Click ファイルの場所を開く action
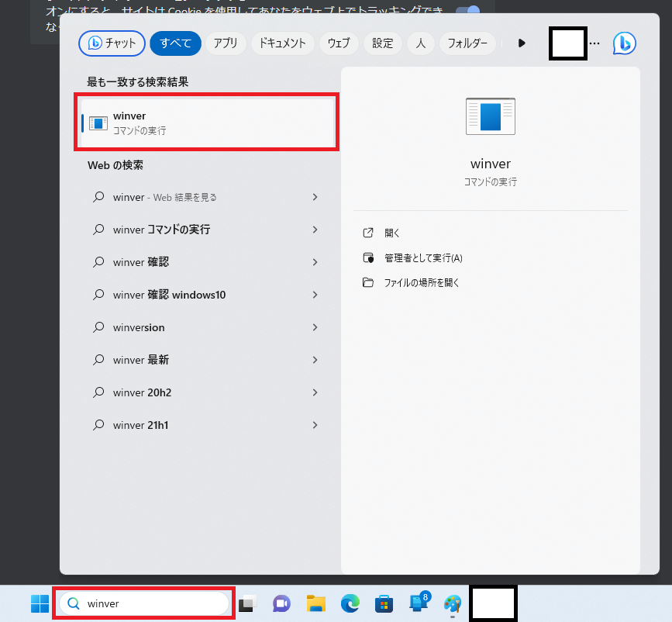 coord(422,283)
